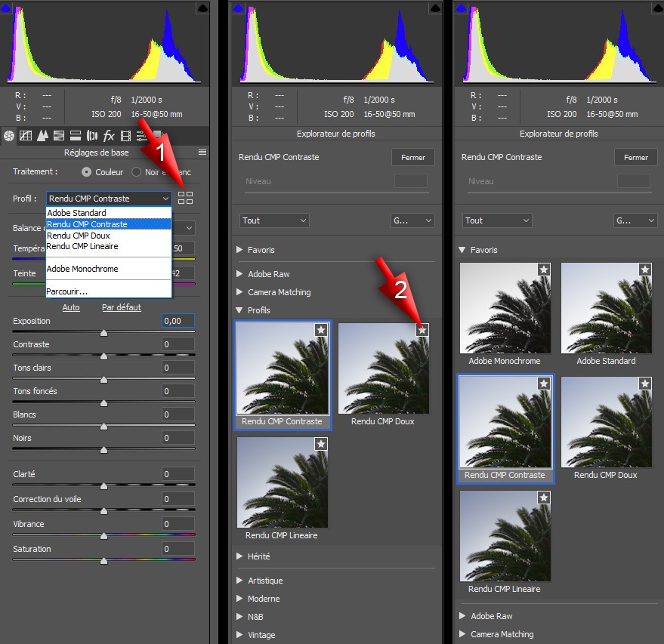The image size is (664, 644).
Task: Open the profile browser grid icon
Action: click(185, 198)
